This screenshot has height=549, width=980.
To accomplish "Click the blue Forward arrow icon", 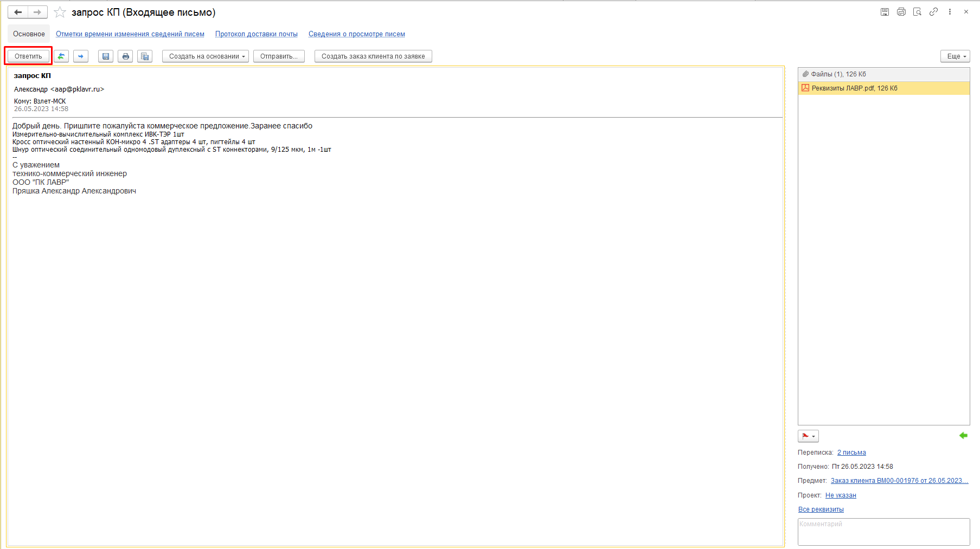I will [x=81, y=56].
